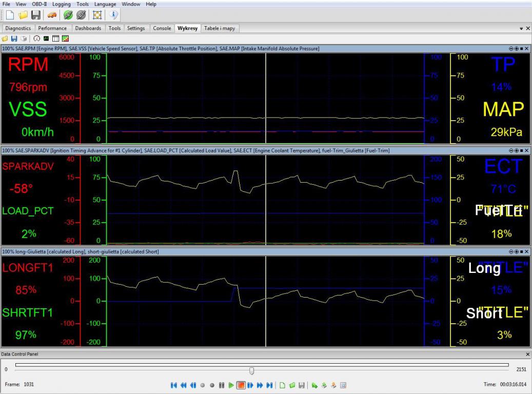Skip to the first frame of playback

pyautogui.click(x=174, y=385)
